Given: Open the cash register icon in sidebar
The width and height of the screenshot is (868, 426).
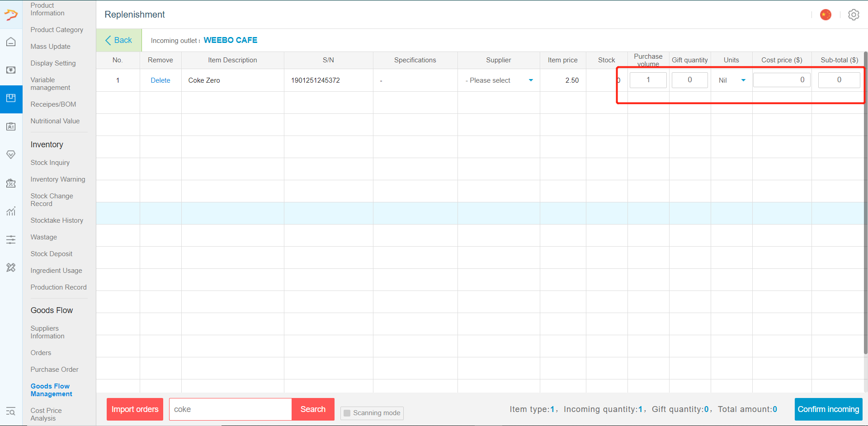Looking at the screenshot, I should point(11,70).
